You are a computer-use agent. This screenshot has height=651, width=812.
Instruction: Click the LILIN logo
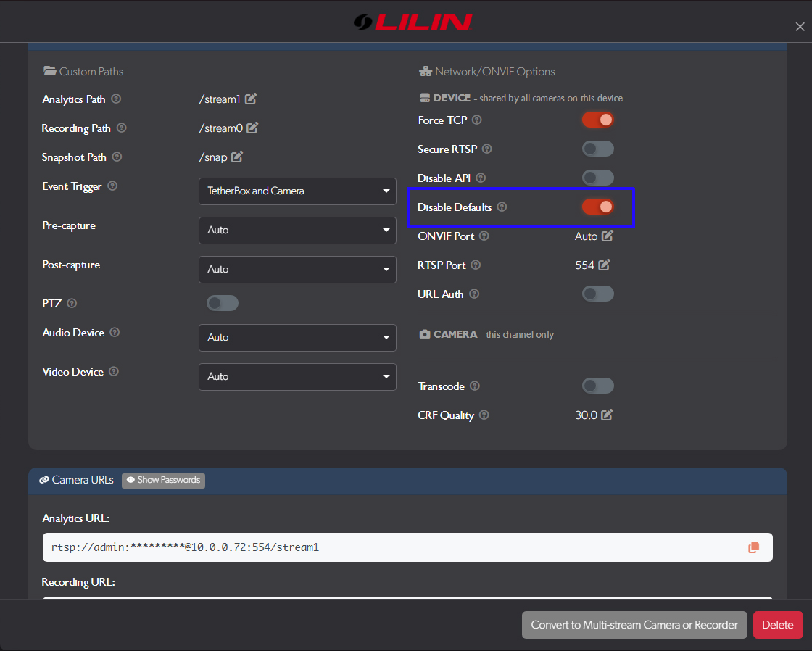(413, 22)
